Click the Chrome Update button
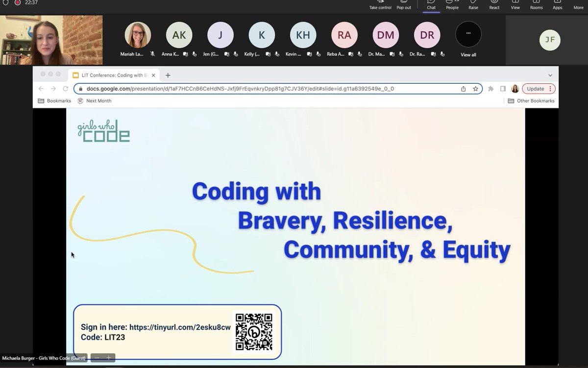 pos(539,89)
